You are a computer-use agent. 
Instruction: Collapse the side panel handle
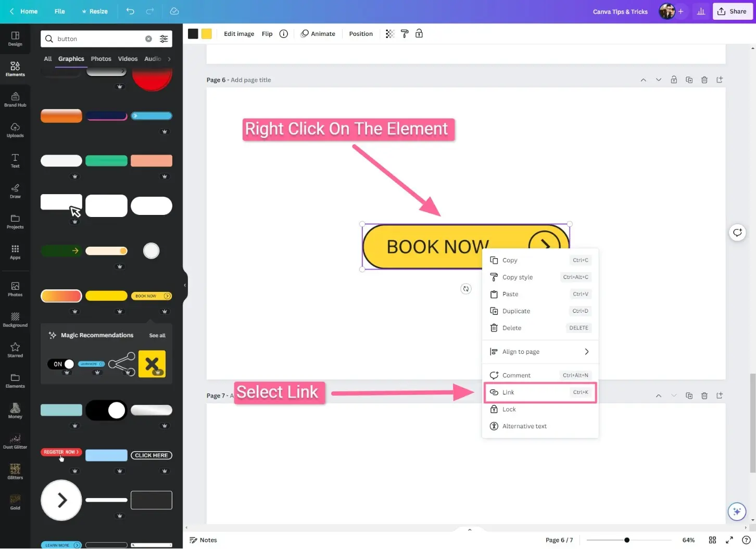click(x=185, y=285)
